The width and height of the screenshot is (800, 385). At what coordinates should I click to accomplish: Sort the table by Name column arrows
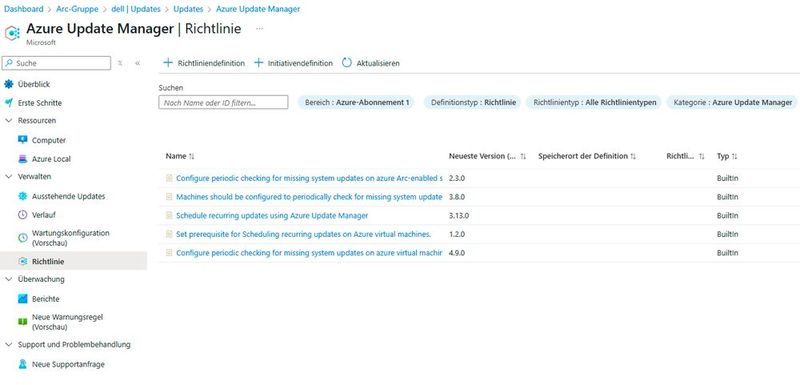(x=192, y=157)
